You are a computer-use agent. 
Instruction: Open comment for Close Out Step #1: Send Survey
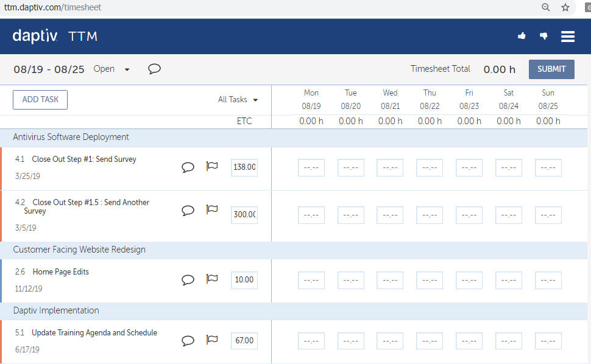point(188,167)
